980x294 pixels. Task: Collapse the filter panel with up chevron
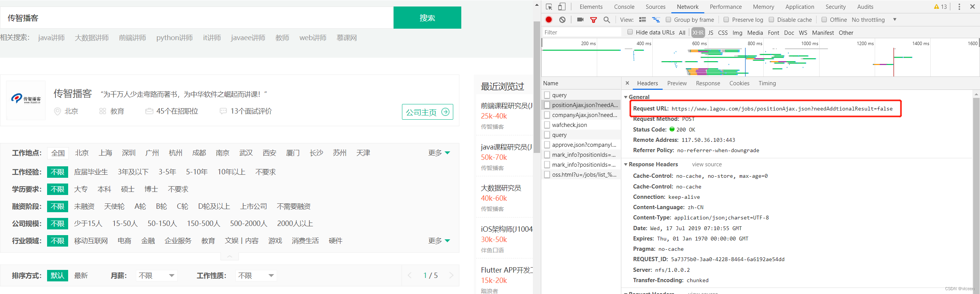230,257
